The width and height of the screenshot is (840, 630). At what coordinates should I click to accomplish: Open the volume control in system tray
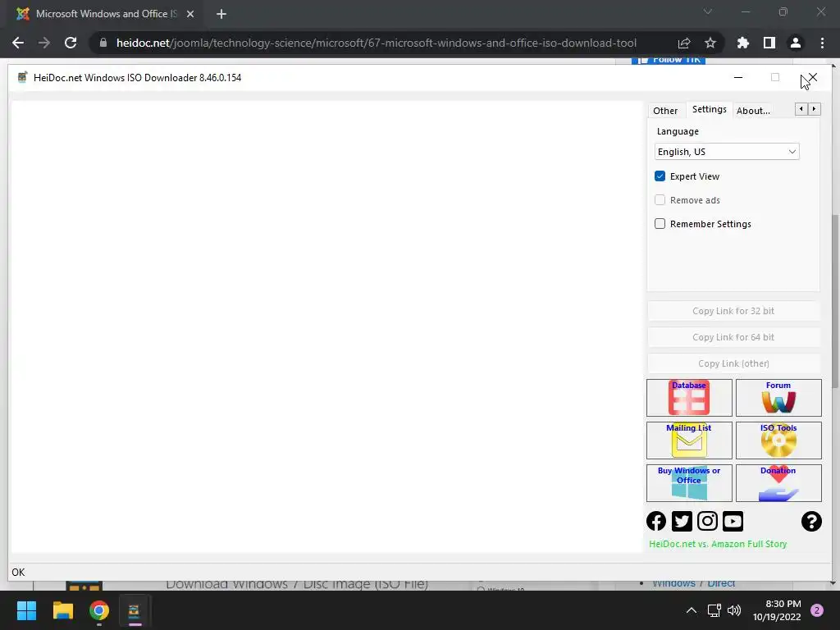pos(734,610)
